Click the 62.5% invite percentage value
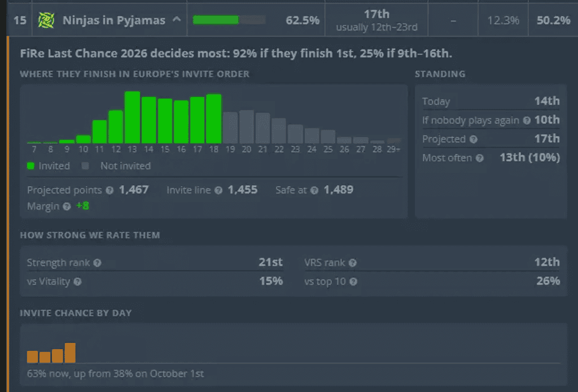 [x=303, y=20]
